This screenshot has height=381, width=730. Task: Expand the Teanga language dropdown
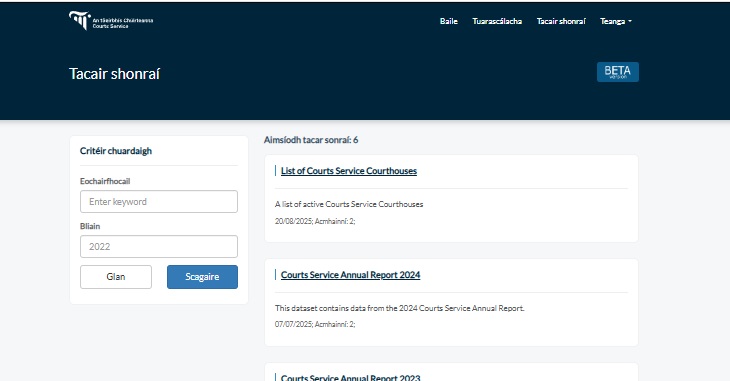coord(615,21)
